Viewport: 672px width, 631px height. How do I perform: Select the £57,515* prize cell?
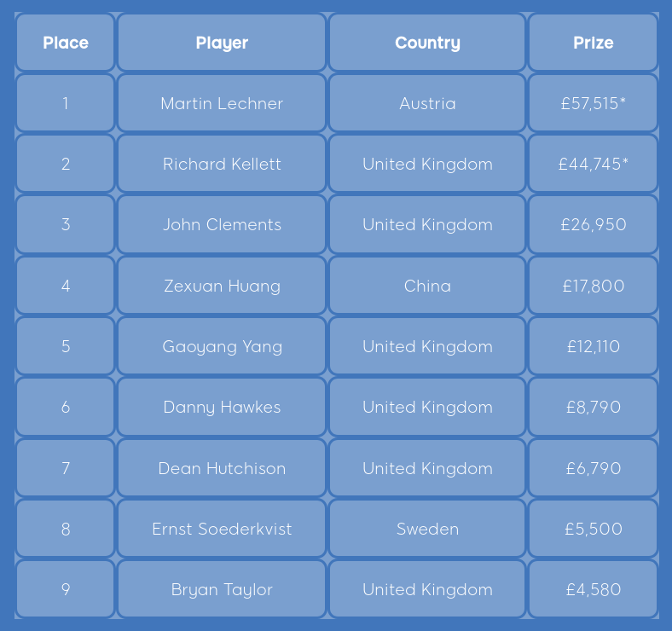(594, 103)
